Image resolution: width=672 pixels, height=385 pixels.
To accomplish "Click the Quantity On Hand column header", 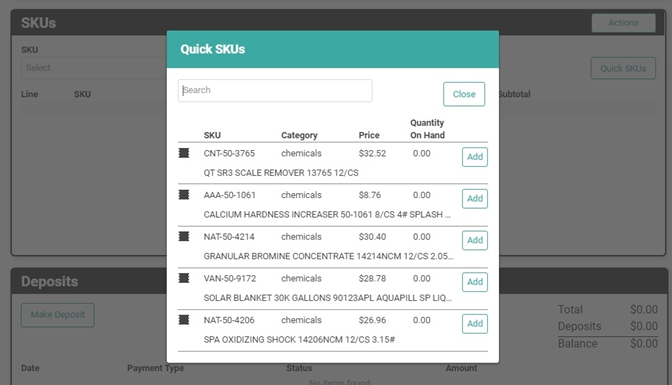I will tap(427, 129).
